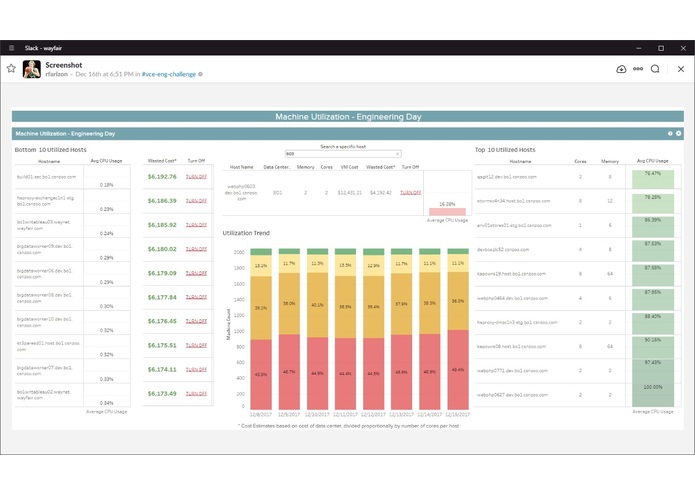The width and height of the screenshot is (695, 494).
Task: Download the screenshot via the cloud icon
Action: coord(621,69)
